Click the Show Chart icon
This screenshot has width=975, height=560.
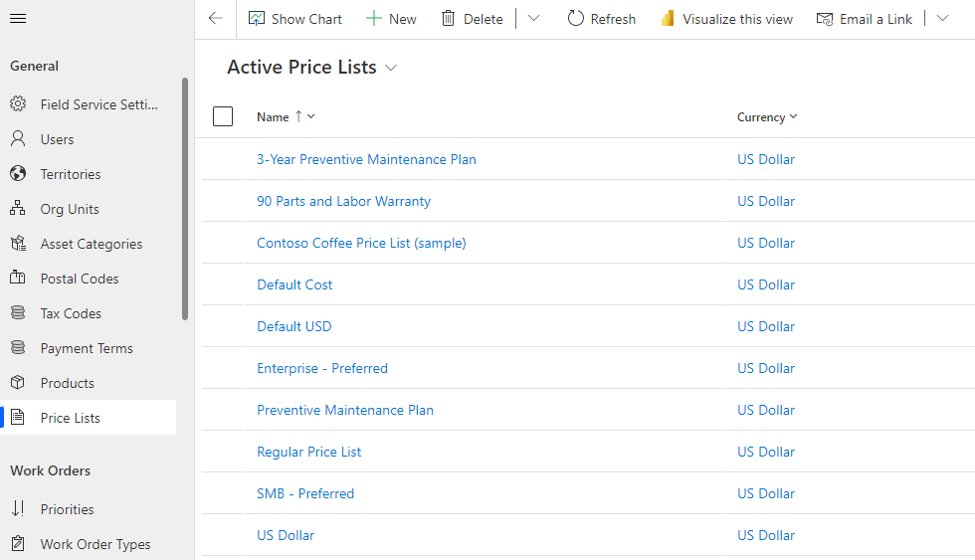coord(257,19)
